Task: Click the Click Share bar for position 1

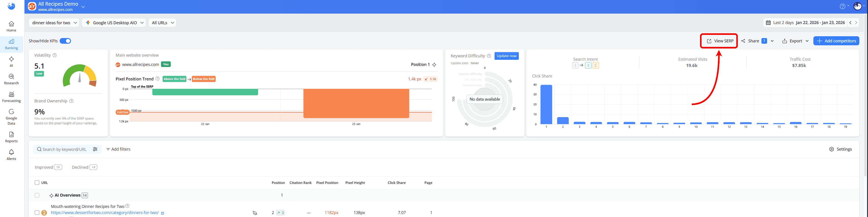Action: click(x=546, y=104)
